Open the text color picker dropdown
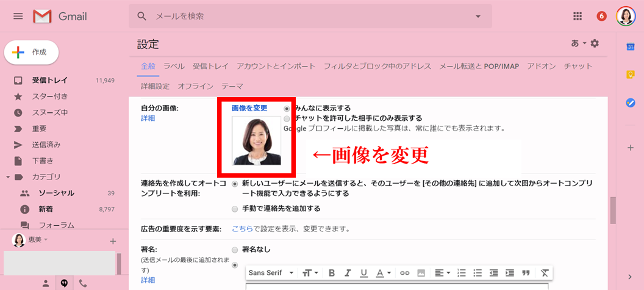This screenshot has width=644, height=290. coord(383,273)
